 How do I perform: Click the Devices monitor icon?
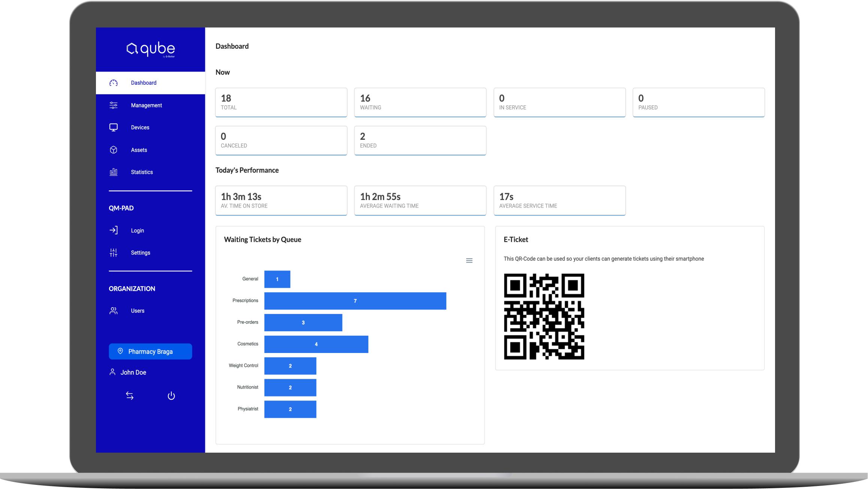tap(114, 127)
